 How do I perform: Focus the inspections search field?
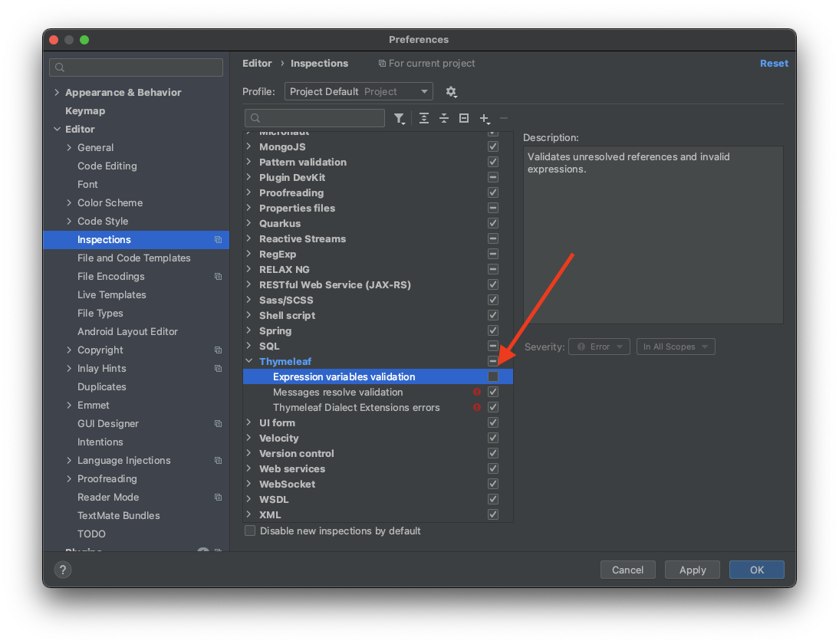pos(314,118)
